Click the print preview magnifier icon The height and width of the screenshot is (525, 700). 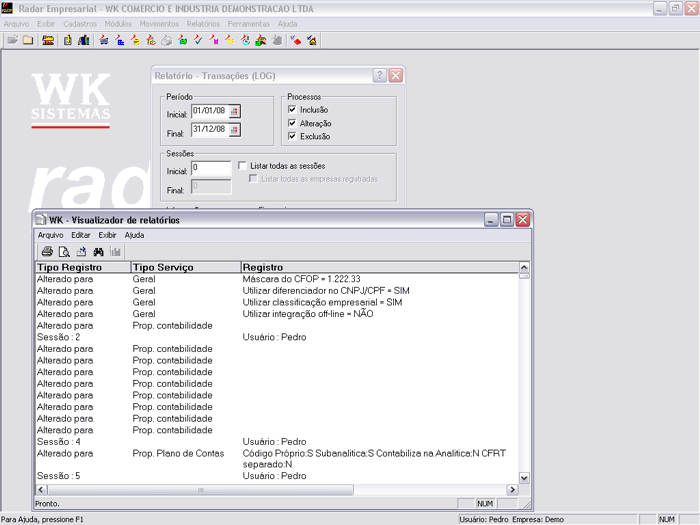point(64,251)
